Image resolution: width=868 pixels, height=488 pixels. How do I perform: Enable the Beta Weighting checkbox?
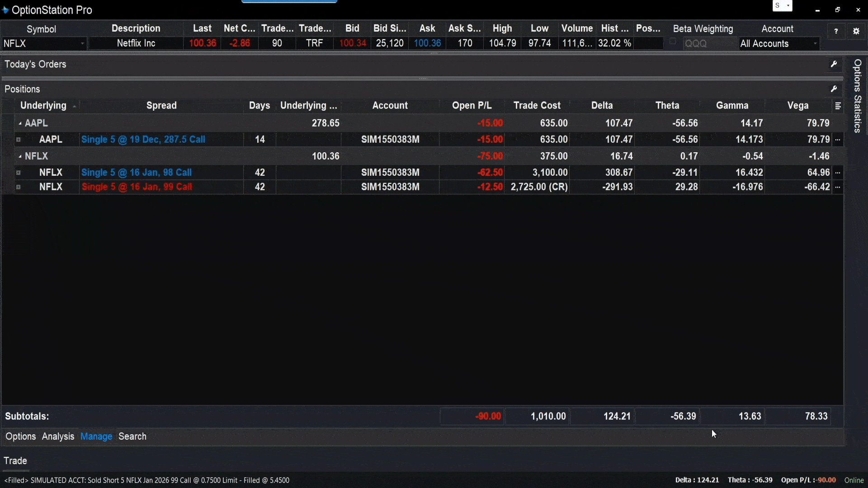coord(673,42)
